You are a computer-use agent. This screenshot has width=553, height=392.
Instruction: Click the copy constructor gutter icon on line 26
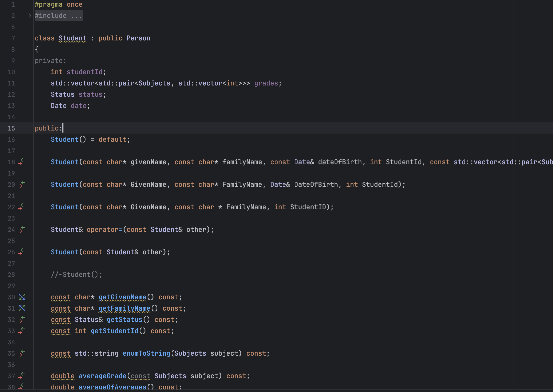pyautogui.click(x=22, y=252)
